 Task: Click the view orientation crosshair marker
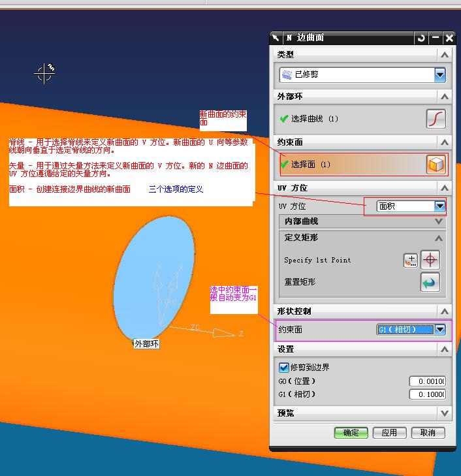pyautogui.click(x=44, y=74)
